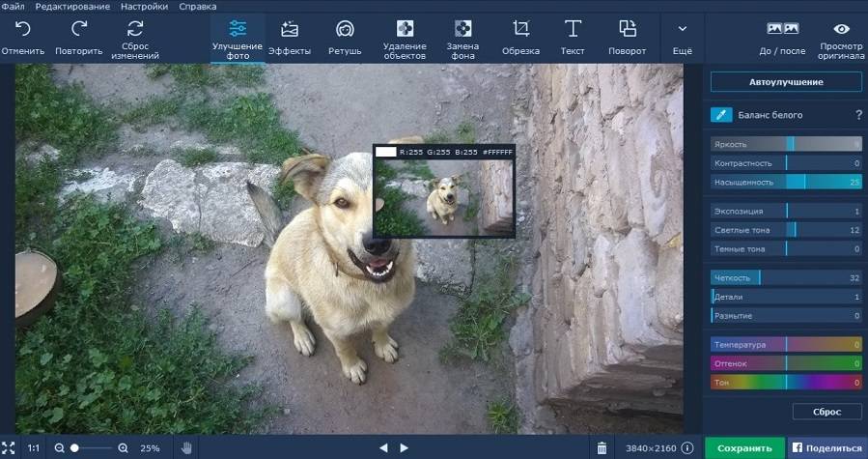Toggle Просмотр оригинала eye preview
The width and height of the screenshot is (868, 459).
tap(841, 30)
